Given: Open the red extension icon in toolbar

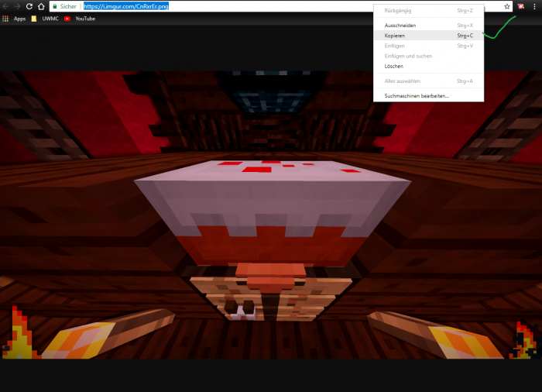Looking at the screenshot, I should point(521,6).
